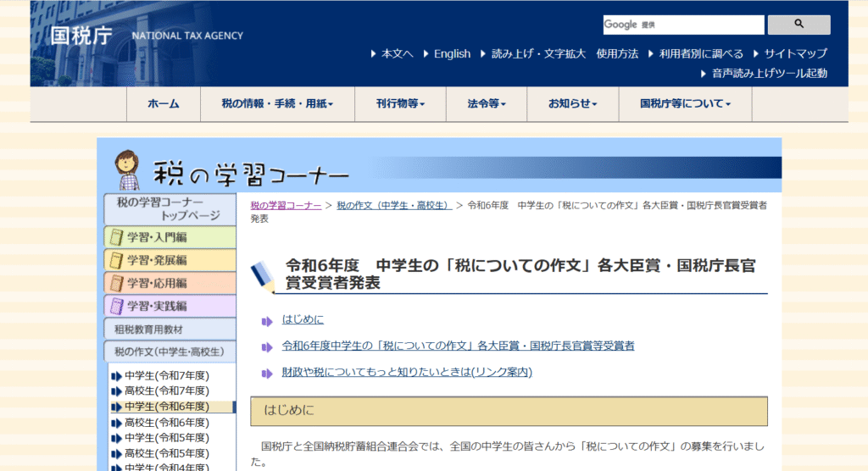Open the 国税庁 logo home link

coord(81,36)
